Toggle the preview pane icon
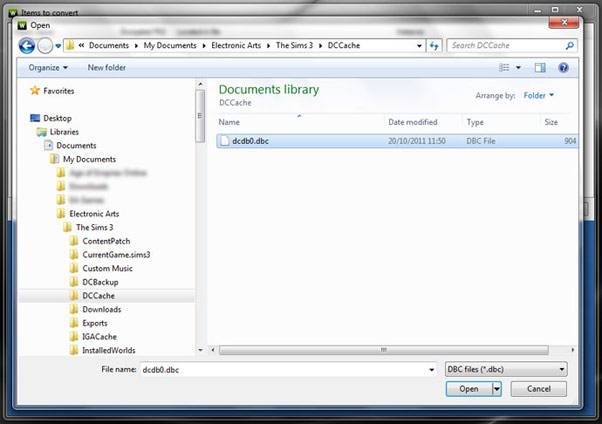This screenshot has height=424, width=602. click(x=540, y=68)
